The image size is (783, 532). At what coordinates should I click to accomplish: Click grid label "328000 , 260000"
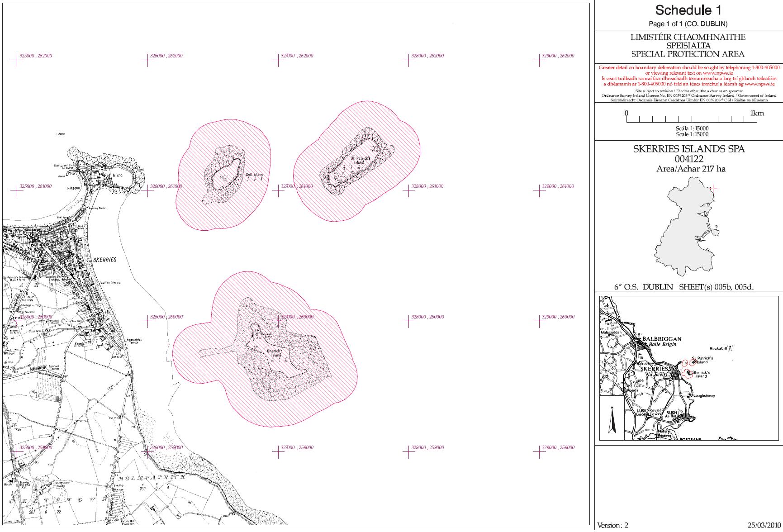click(x=427, y=317)
